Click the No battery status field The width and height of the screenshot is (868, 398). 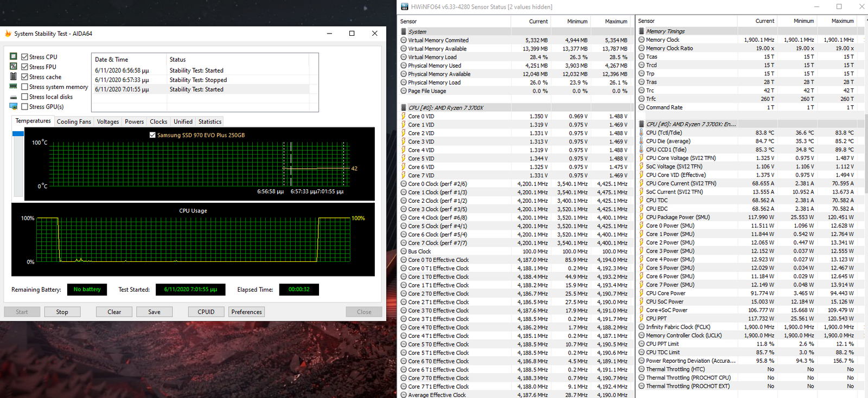pyautogui.click(x=87, y=290)
